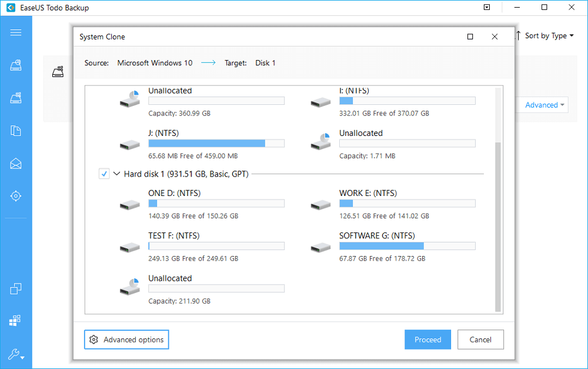Click the 1.71 MB Unallocated disk icon
588x369 pixels.
[320, 141]
